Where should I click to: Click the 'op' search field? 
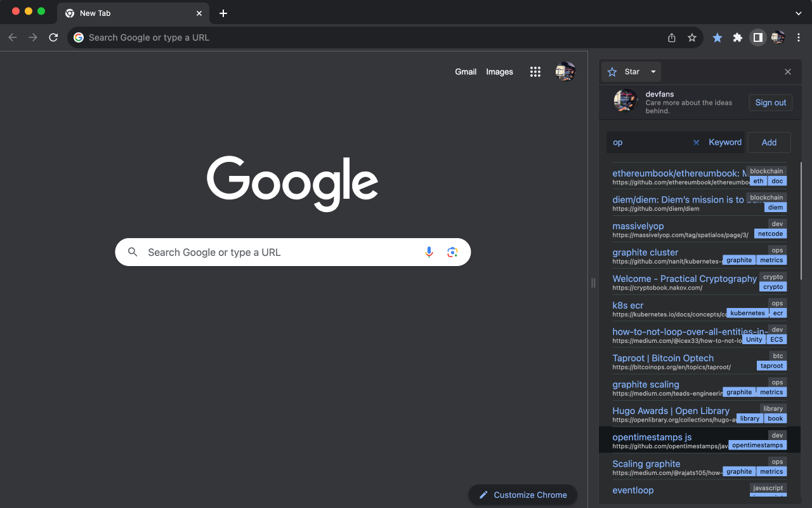point(650,142)
